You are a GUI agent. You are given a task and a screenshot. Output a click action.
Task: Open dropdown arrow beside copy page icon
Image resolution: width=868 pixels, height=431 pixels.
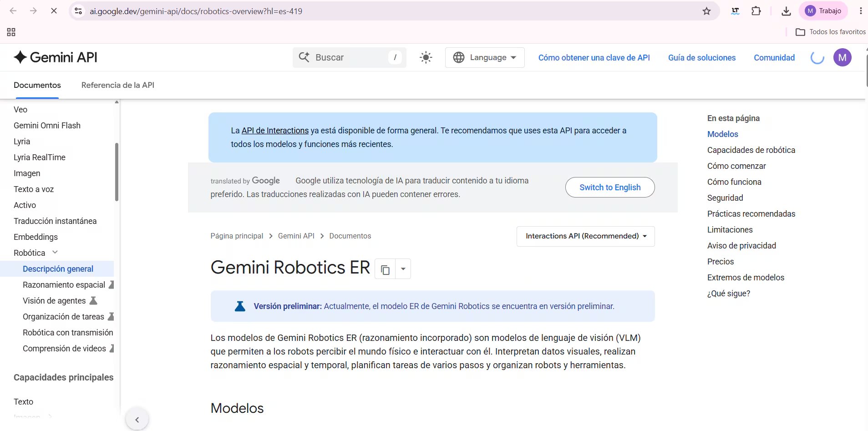[403, 269]
